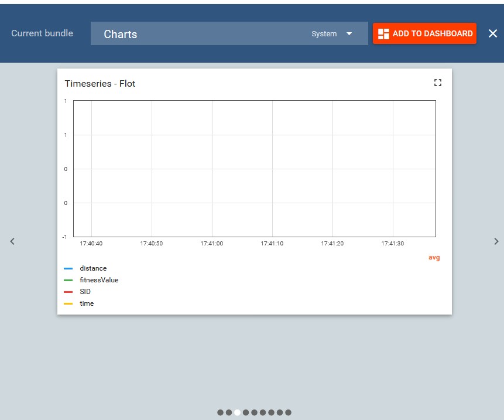Click the 17:41:10 x-axis label
Screen dimensions: 504x420
pos(272,244)
